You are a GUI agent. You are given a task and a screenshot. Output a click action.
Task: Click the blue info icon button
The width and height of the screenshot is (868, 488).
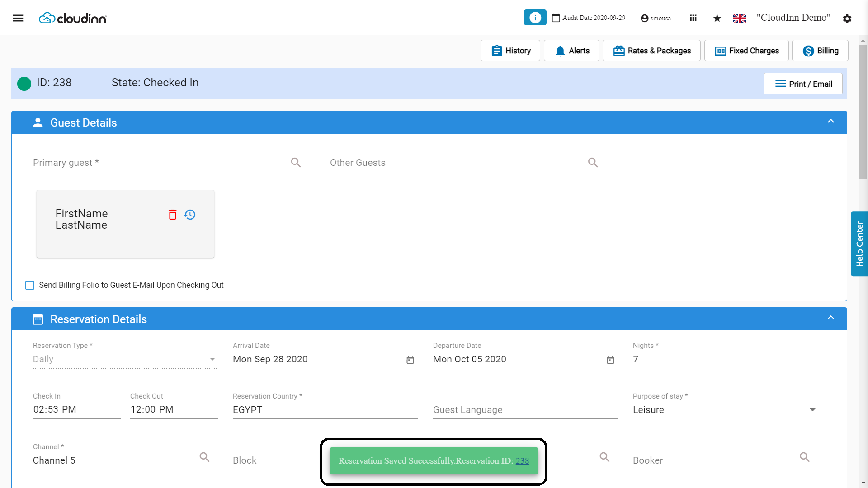(535, 18)
